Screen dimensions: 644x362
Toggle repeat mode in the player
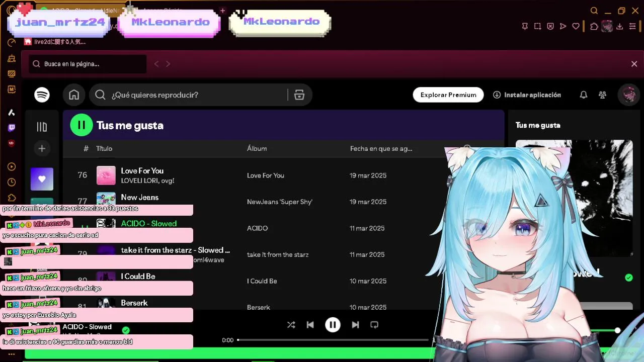coord(374,325)
